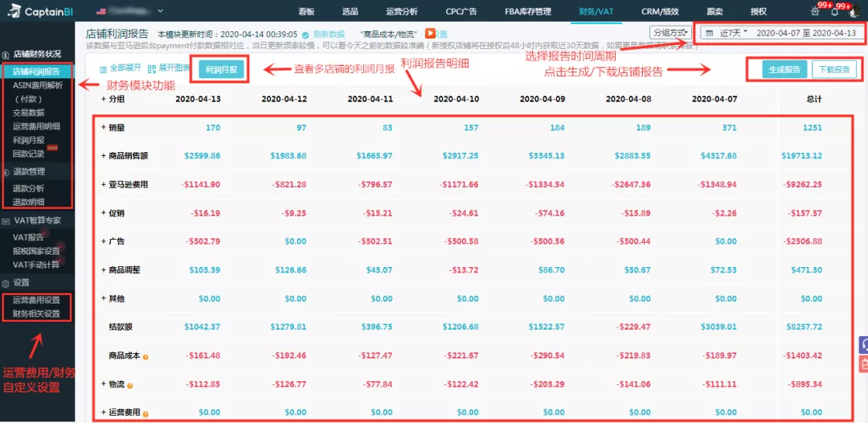Click the 利润月报 button
This screenshot has width=868, height=423.
click(221, 70)
